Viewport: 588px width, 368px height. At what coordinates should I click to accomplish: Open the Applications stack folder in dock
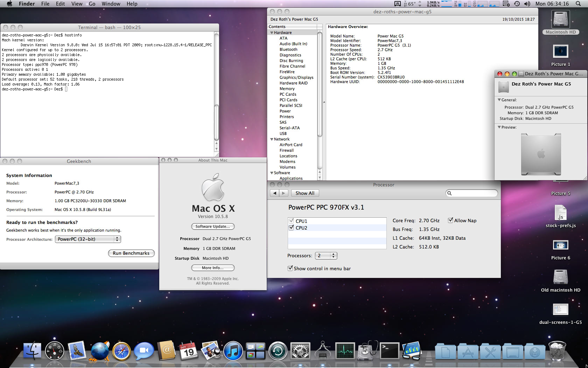click(x=468, y=352)
